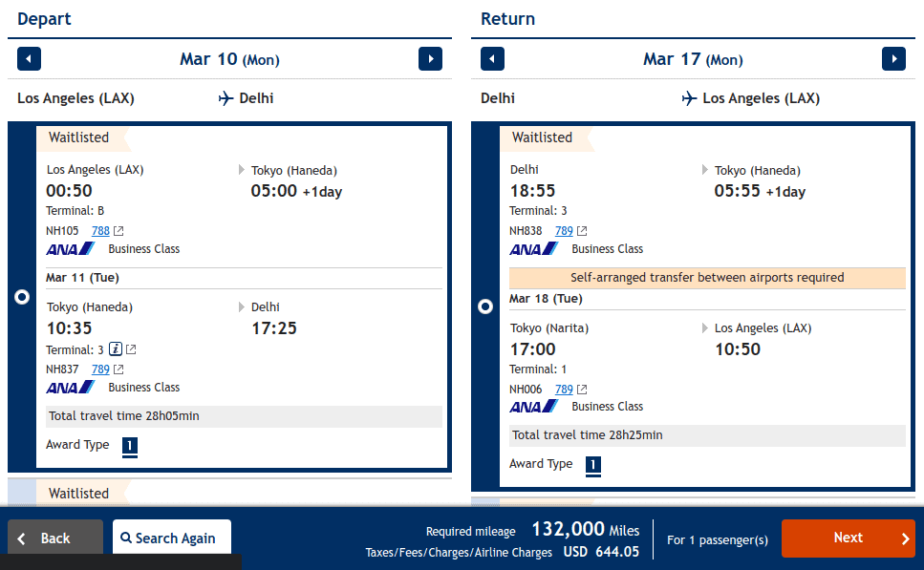Open Tokyo Haneda Terminal 3 info icon
This screenshot has height=570, width=924.
[x=115, y=349]
